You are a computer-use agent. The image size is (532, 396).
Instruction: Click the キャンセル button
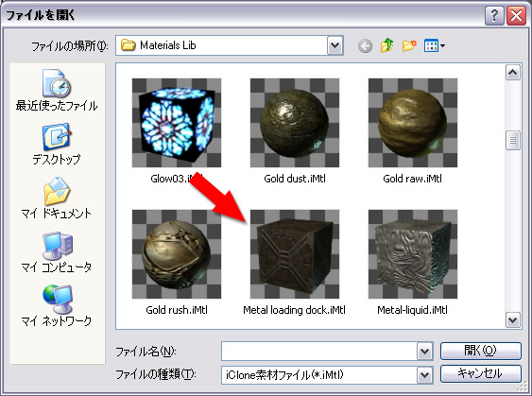[480, 373]
